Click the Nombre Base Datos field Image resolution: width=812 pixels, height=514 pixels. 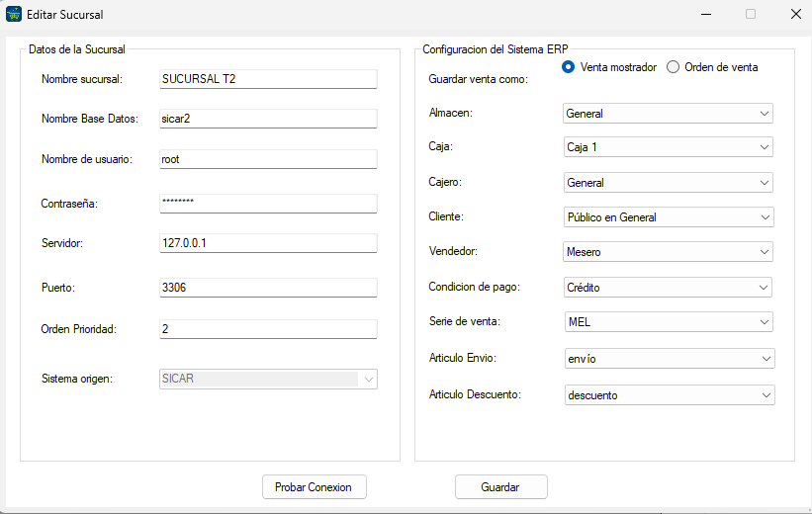(x=268, y=119)
